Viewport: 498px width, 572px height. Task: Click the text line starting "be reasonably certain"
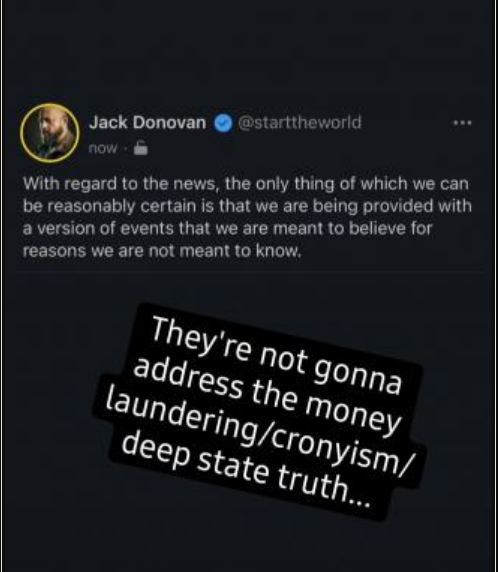(x=247, y=206)
